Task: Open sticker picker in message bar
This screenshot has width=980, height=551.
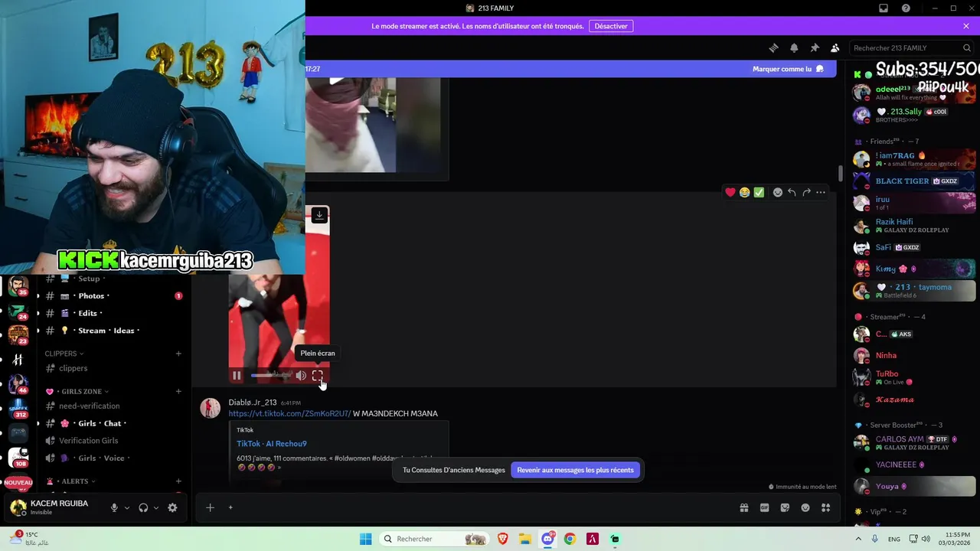Action: (x=785, y=507)
